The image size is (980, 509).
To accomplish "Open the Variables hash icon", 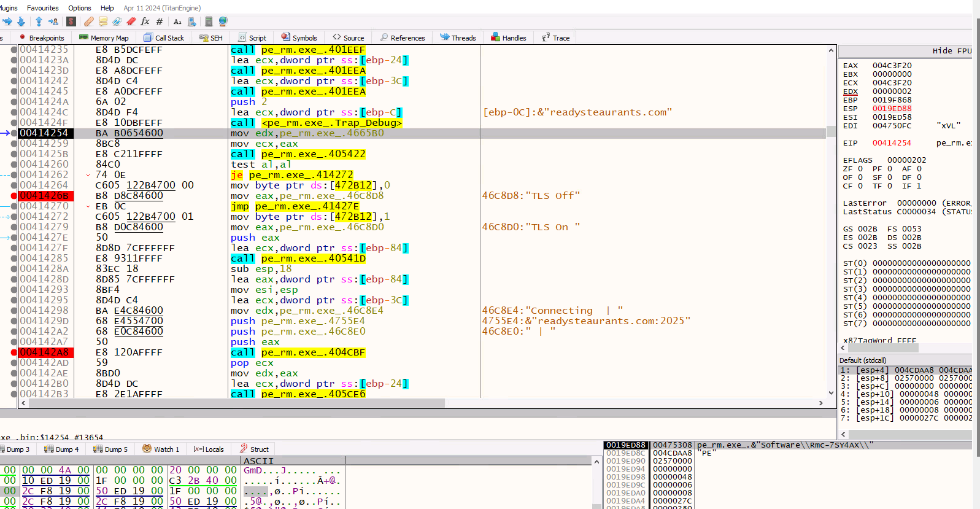I will coord(160,21).
